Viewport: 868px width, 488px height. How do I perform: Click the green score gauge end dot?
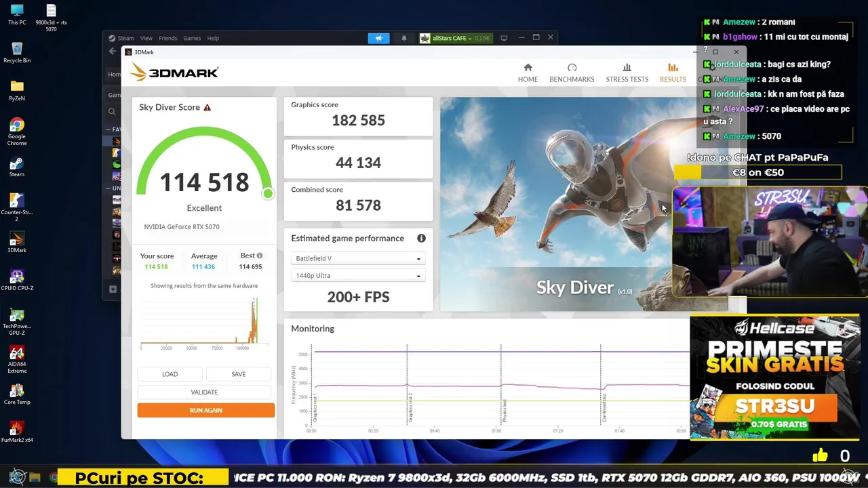[x=268, y=194]
